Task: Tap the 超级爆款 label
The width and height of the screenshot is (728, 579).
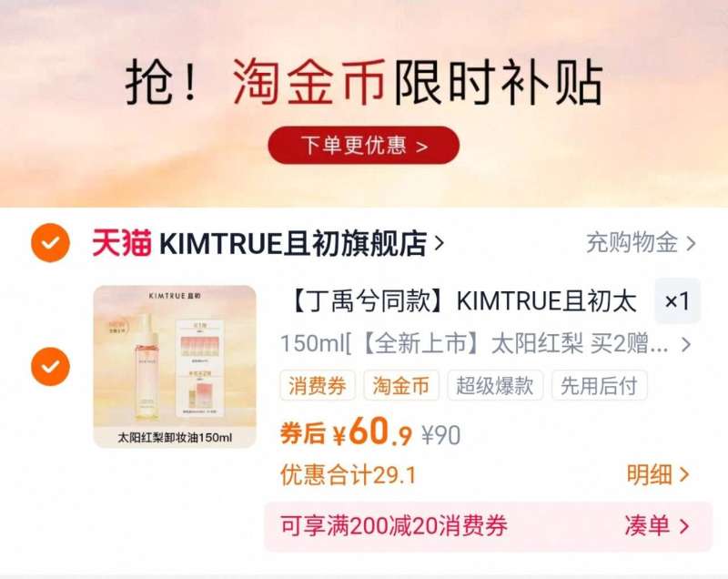Action: click(x=495, y=385)
